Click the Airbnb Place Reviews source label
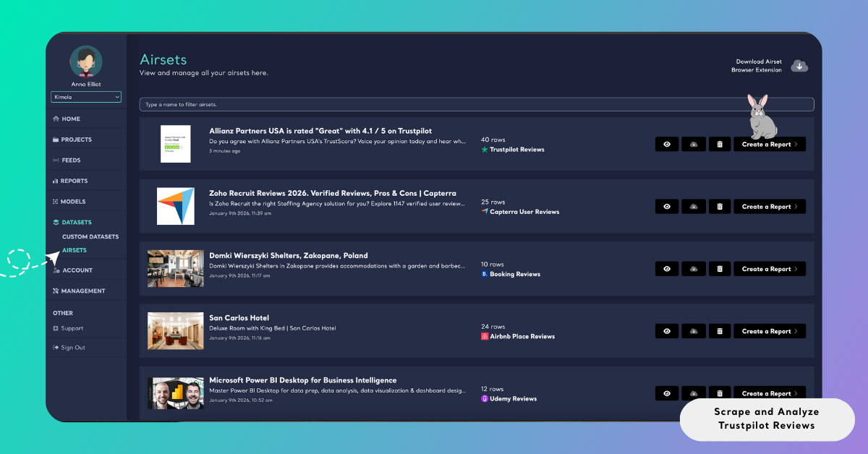 [x=518, y=336]
